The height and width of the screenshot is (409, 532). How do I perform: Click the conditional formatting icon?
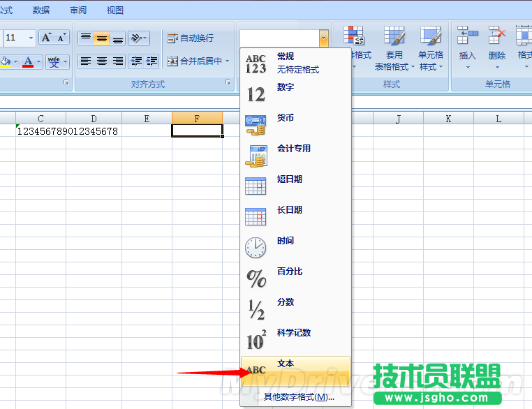(354, 36)
